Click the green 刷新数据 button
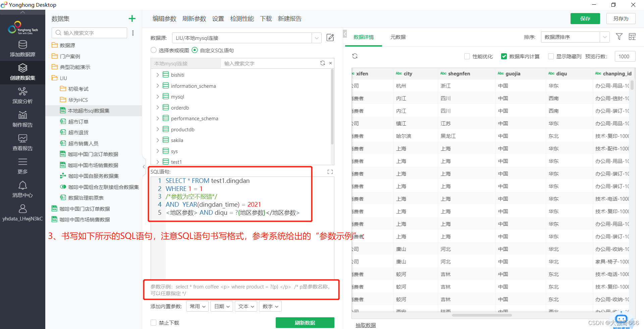 (x=305, y=323)
